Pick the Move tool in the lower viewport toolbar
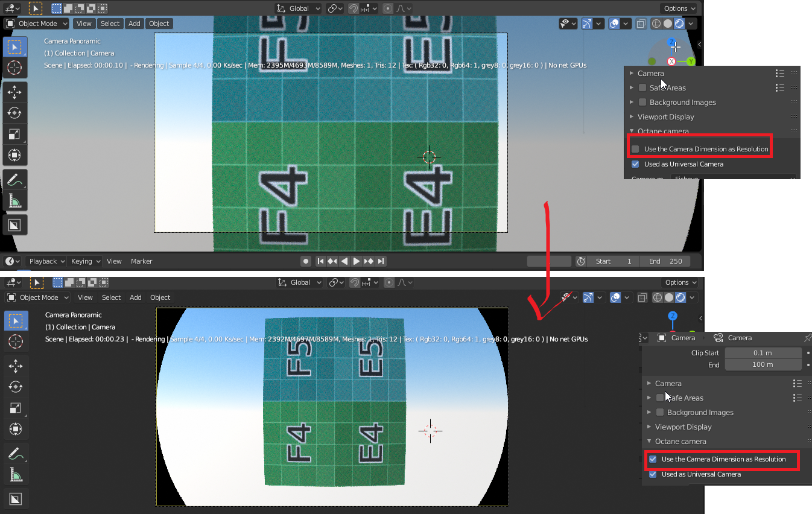 click(16, 366)
